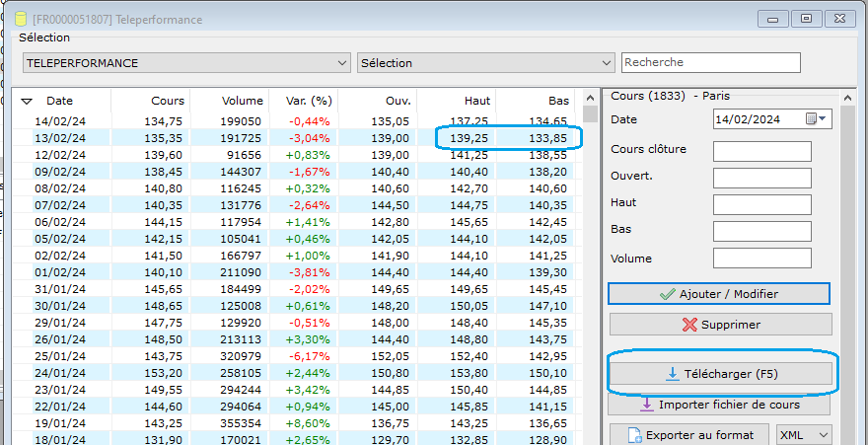Click variation -6,17% on 25/01/24

(x=310, y=356)
